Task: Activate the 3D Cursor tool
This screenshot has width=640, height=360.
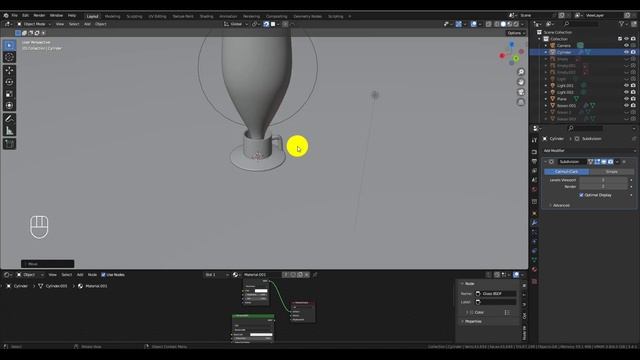Action: click(x=9, y=57)
